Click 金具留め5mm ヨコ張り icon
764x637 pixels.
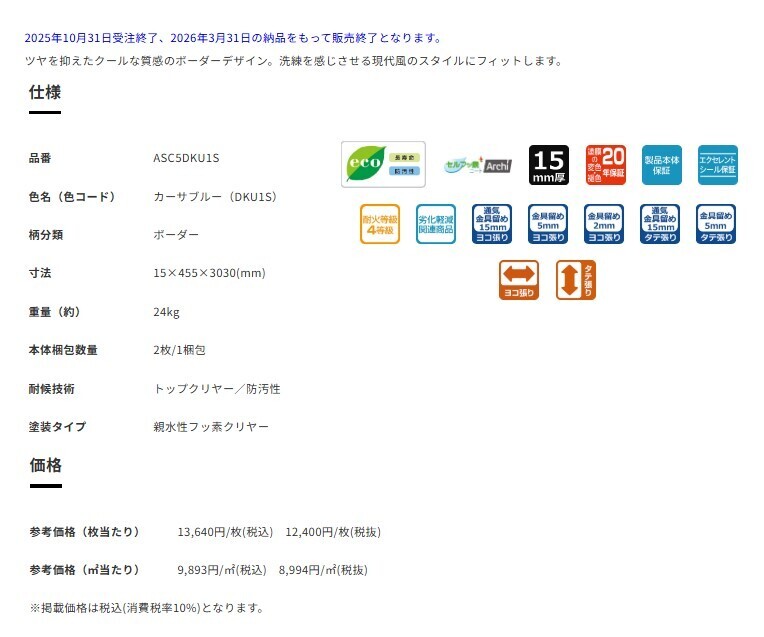pos(548,224)
